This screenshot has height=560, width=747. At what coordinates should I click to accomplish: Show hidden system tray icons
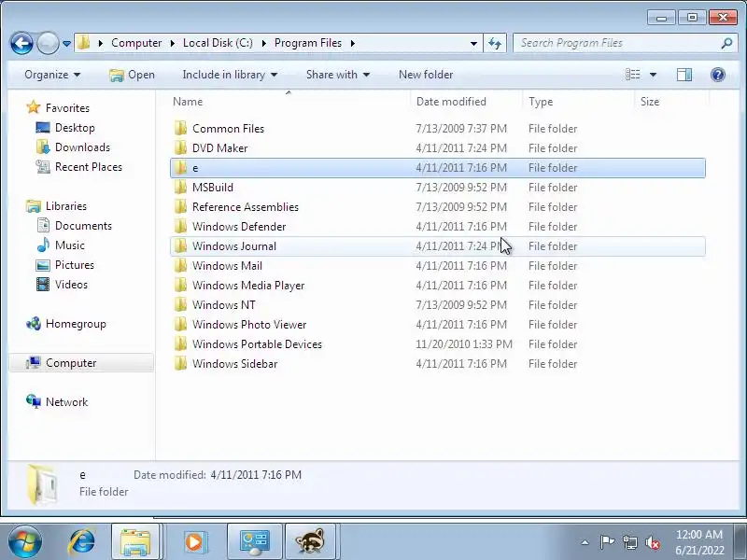point(585,542)
